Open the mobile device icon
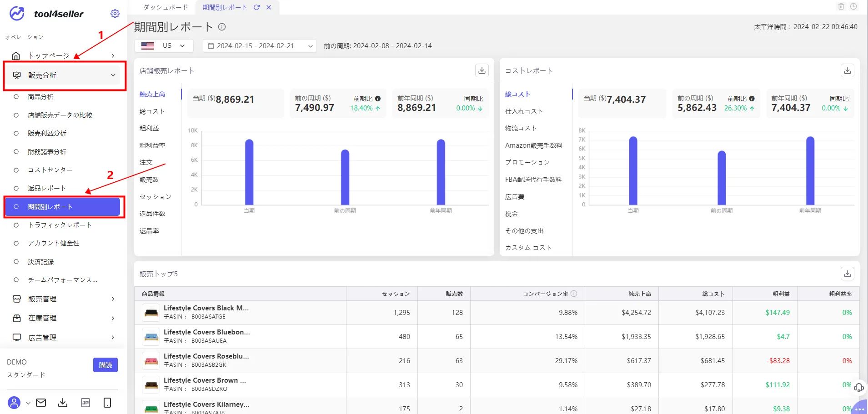 click(x=107, y=403)
